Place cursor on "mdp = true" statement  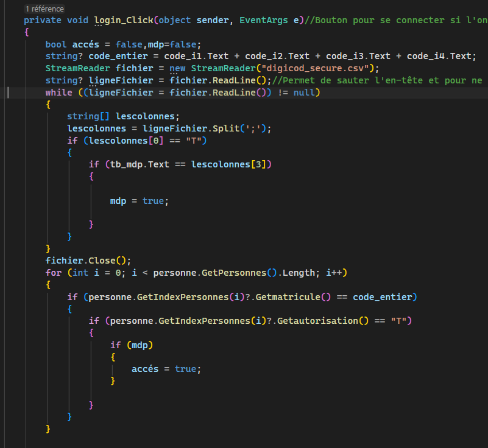[138, 200]
